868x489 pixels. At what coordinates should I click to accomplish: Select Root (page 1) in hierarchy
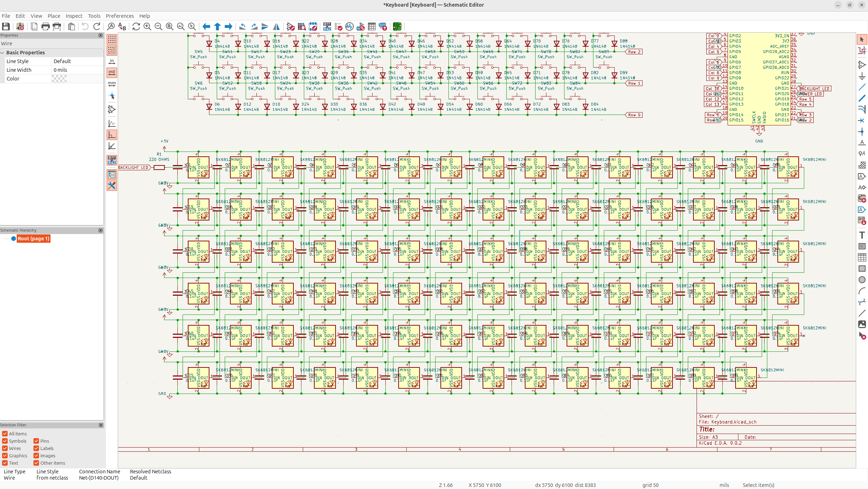[x=33, y=239]
